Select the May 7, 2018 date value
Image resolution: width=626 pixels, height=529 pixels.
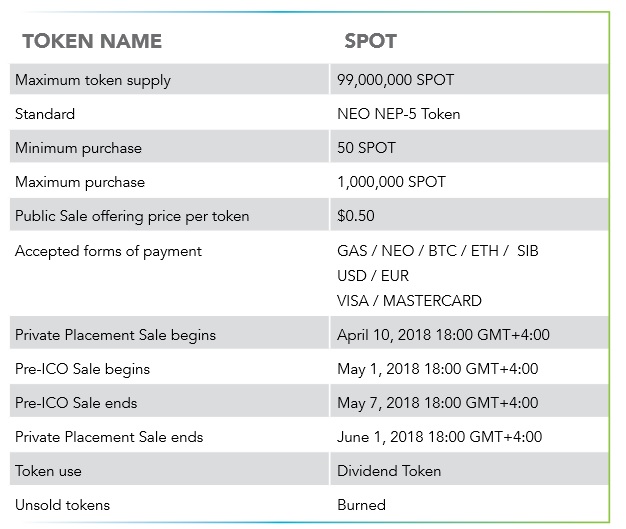pyautogui.click(x=438, y=402)
